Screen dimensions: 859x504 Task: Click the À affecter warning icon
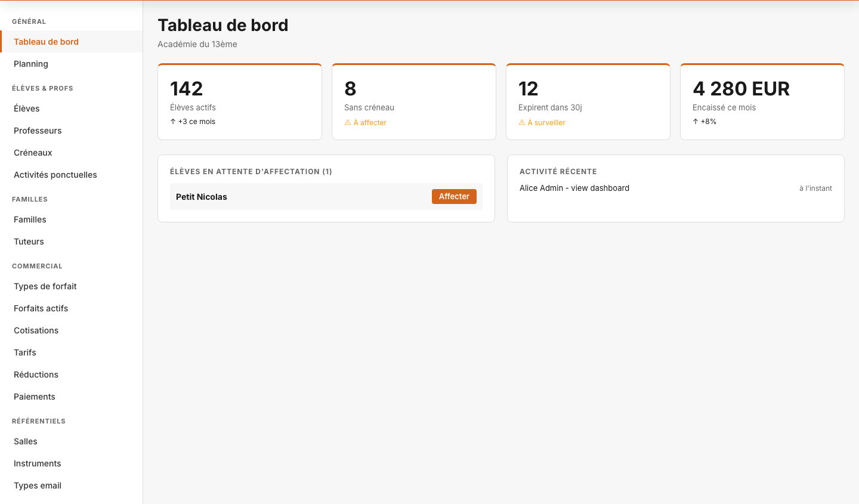point(348,122)
